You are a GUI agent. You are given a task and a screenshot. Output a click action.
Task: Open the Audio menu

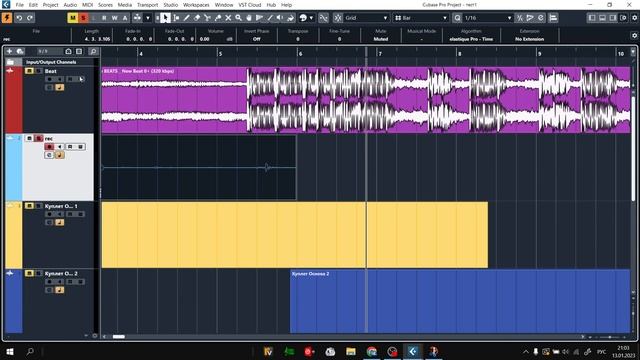pyautogui.click(x=70, y=5)
